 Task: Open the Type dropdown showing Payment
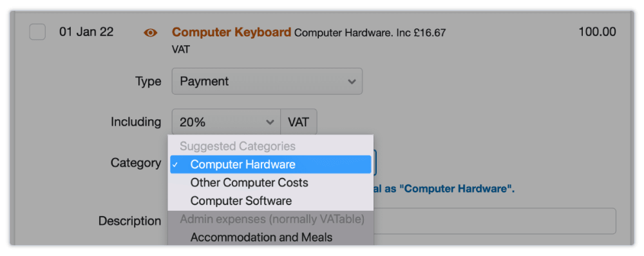coord(267,81)
